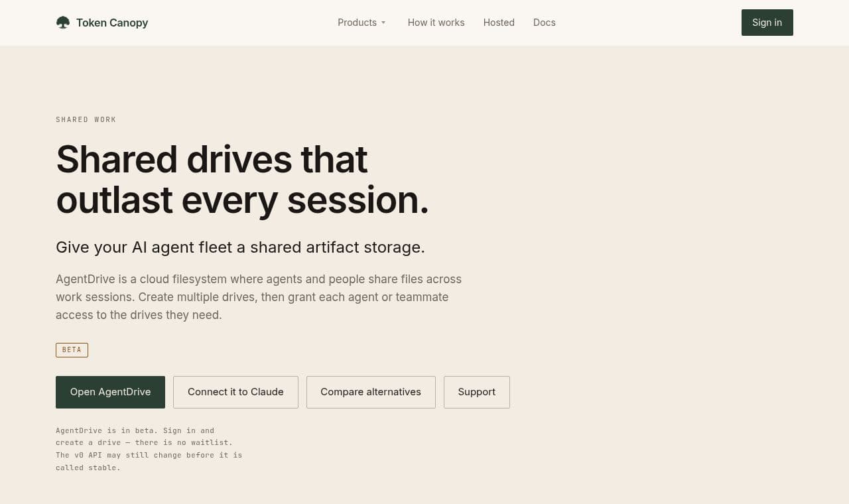Click the BETA badge label
This screenshot has width=849, height=504.
coord(72,350)
